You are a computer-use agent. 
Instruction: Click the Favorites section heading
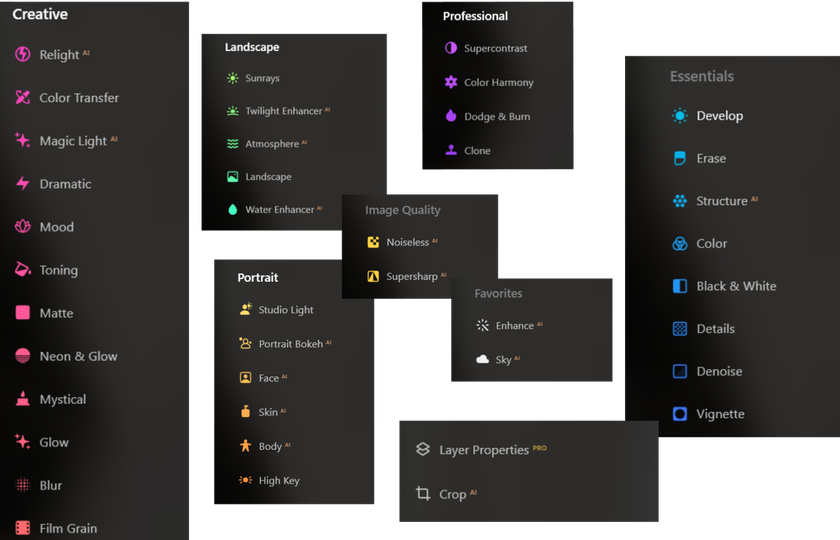(498, 293)
